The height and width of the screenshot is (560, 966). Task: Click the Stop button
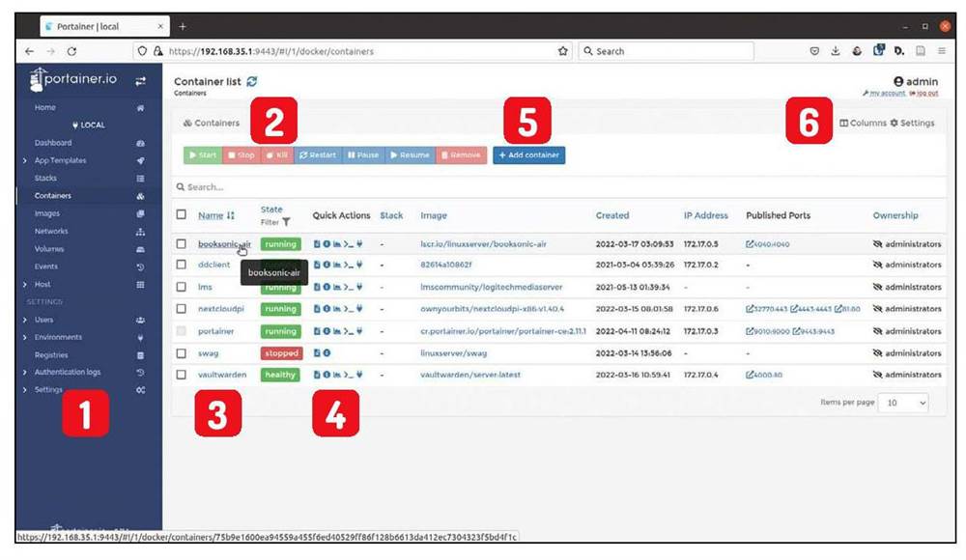tap(241, 155)
